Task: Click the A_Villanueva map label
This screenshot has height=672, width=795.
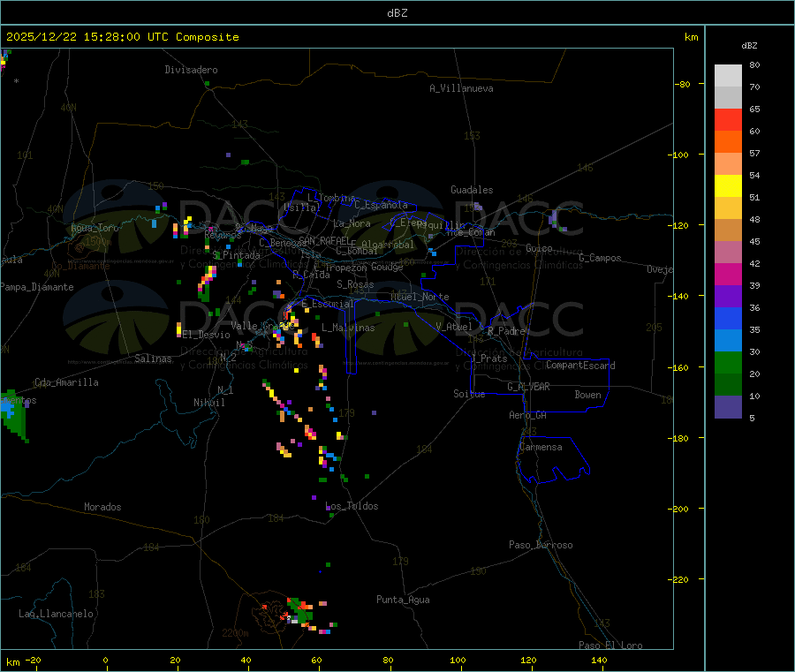Action: (x=461, y=88)
